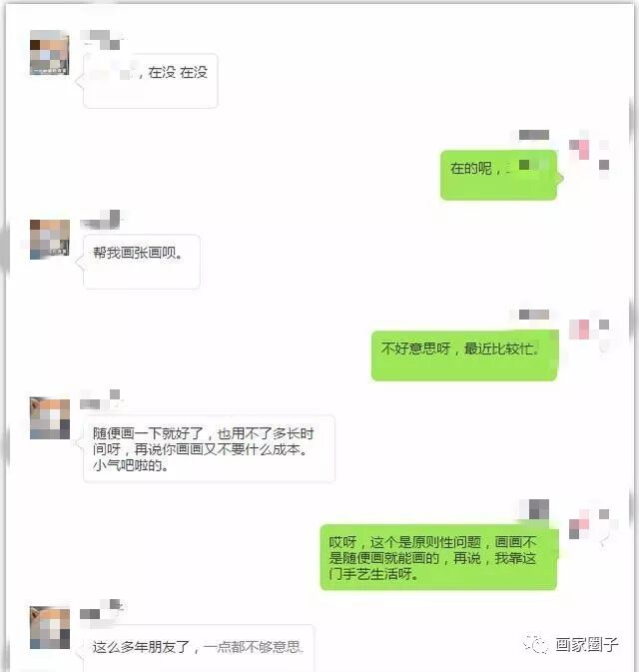Open the sender avatar beside '随便画一下就好了'

(49, 418)
